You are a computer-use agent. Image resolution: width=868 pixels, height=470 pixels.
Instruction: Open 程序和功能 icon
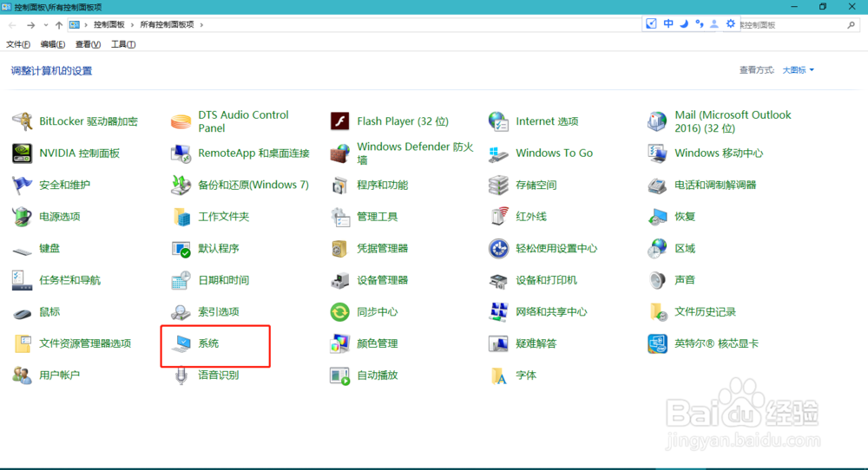click(339, 185)
